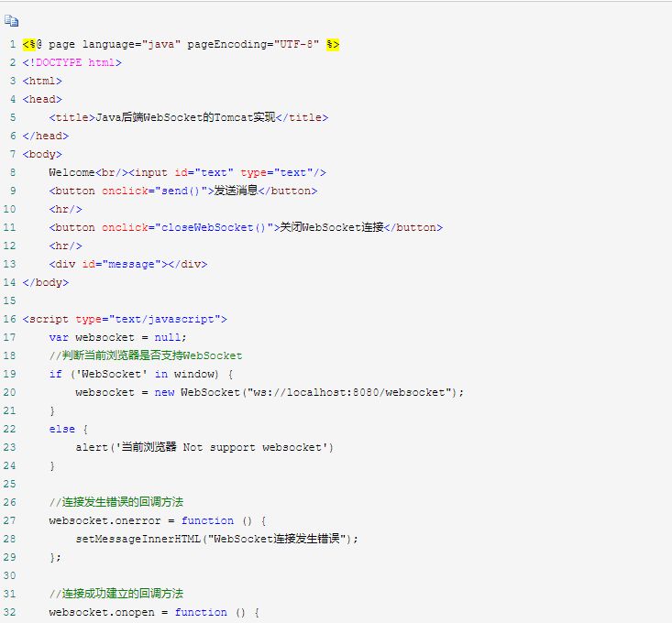This screenshot has height=623, width=672.
Task: Click the closing brace on line 21
Action: (52, 410)
